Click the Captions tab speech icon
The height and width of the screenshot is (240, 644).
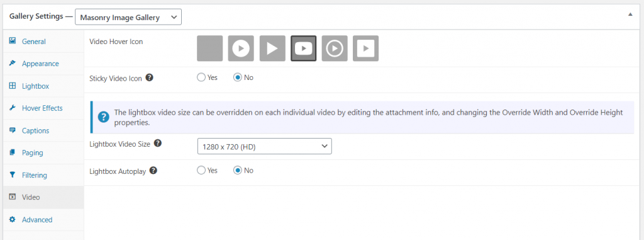click(x=13, y=130)
